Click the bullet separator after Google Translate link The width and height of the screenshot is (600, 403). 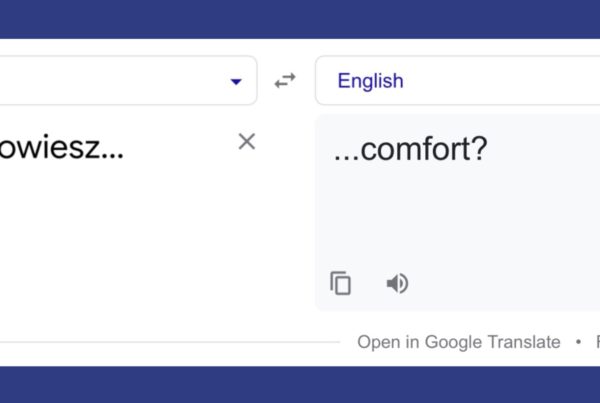[578, 342]
